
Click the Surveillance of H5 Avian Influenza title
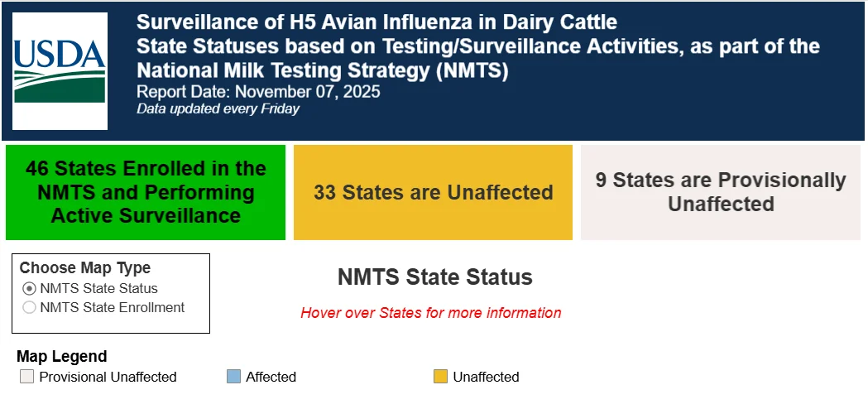[376, 22]
